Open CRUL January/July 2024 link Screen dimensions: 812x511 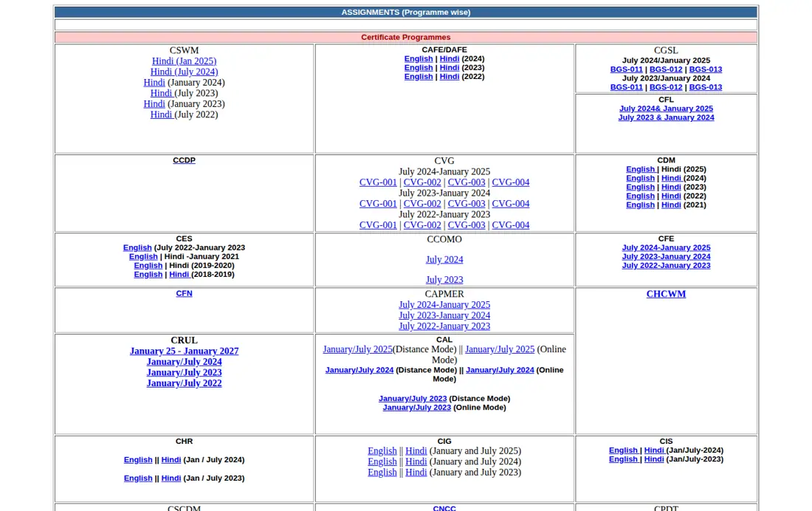(184, 362)
